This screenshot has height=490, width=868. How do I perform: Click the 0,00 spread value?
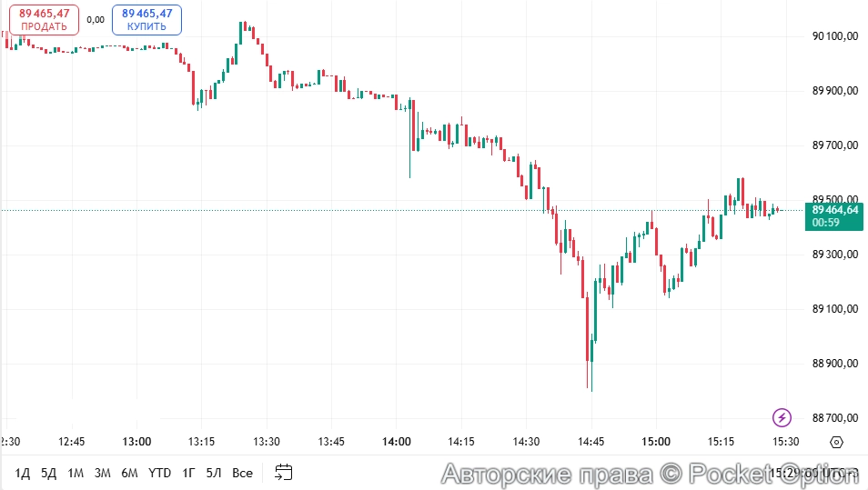click(x=96, y=19)
